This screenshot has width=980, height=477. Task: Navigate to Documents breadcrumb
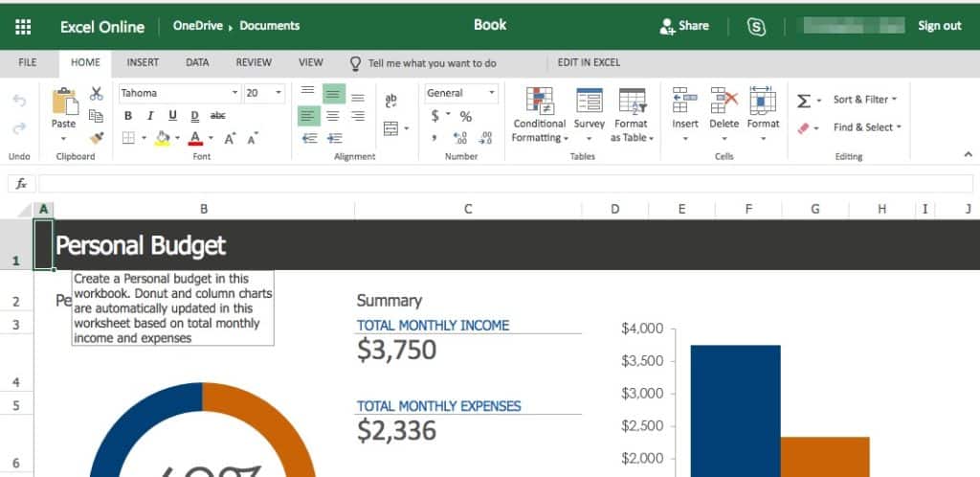[x=269, y=26]
